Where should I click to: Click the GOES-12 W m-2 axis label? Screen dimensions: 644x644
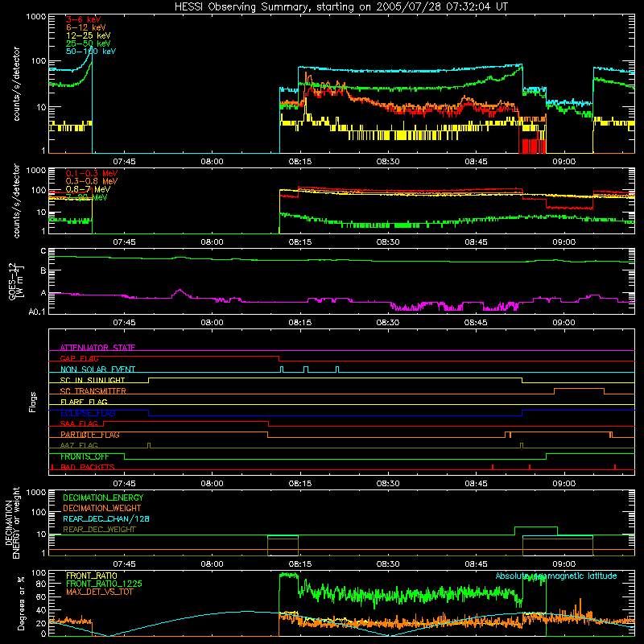[16, 281]
